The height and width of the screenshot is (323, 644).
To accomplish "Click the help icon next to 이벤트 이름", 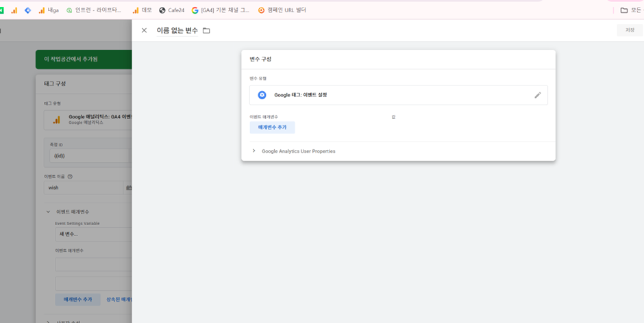I will 70,177.
